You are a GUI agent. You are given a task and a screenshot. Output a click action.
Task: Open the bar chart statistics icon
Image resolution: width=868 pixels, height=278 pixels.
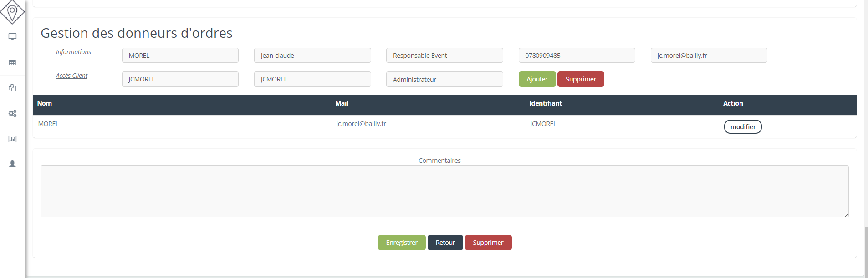(12, 139)
